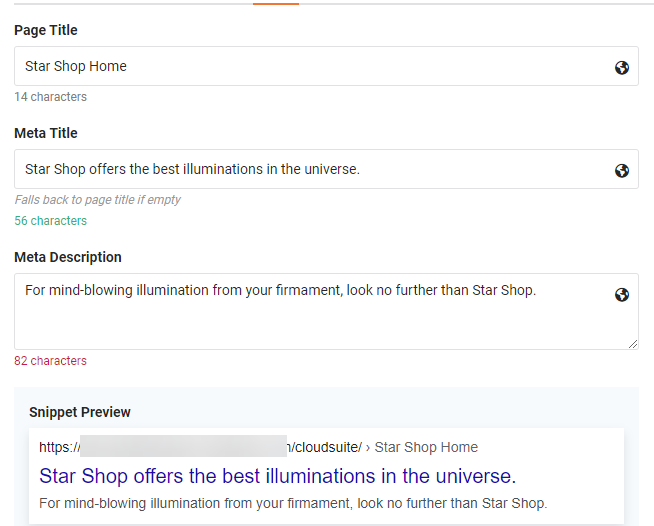Click the snippet preview URL text

(200, 447)
